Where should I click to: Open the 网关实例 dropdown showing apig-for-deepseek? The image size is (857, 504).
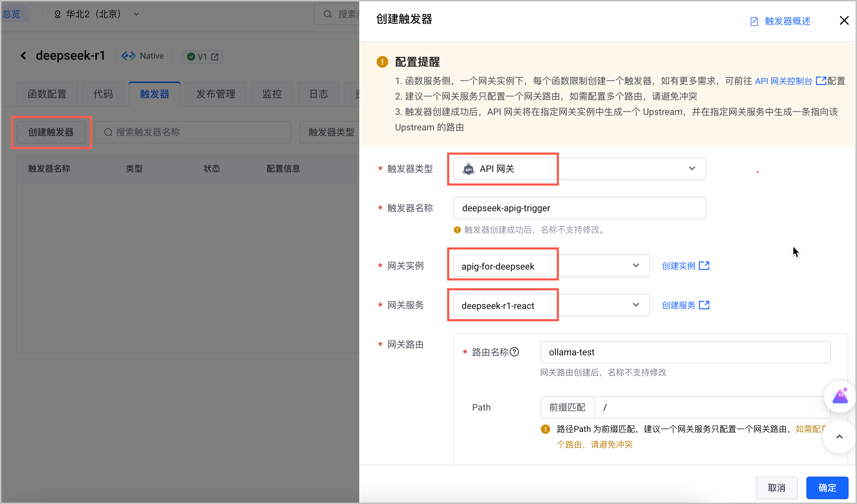[x=551, y=266]
